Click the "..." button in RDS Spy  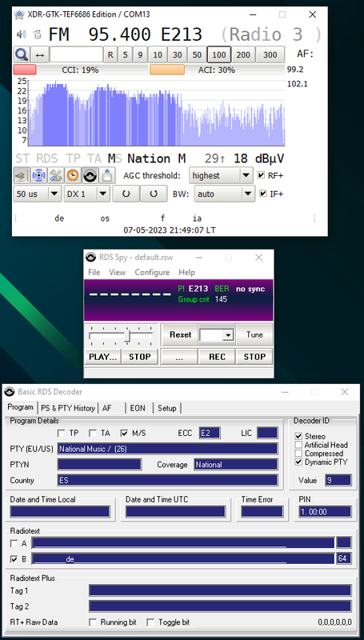click(x=179, y=357)
